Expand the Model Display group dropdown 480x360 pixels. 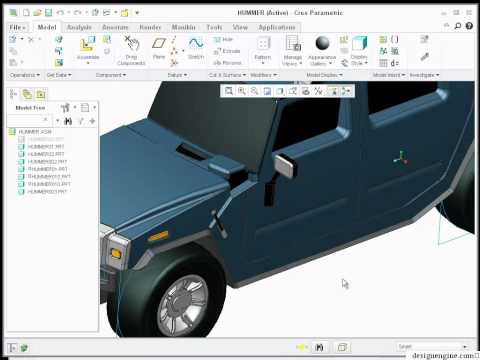[x=324, y=75]
